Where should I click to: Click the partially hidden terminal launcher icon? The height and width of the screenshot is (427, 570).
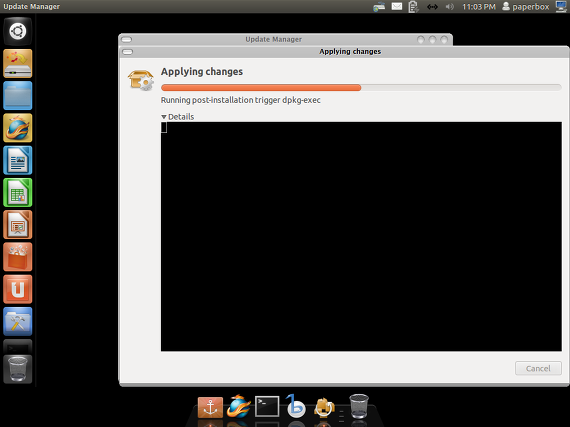click(17, 346)
